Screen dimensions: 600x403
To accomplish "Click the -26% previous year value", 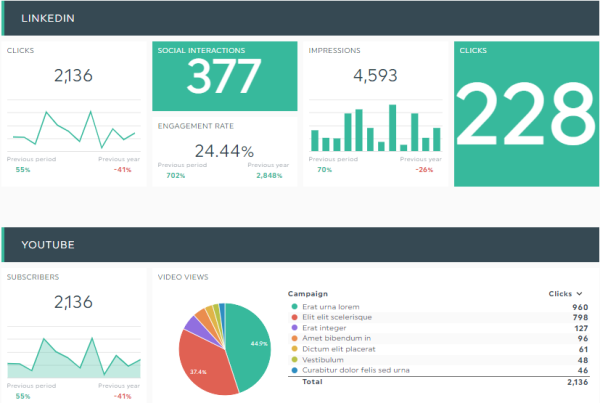I will (424, 170).
